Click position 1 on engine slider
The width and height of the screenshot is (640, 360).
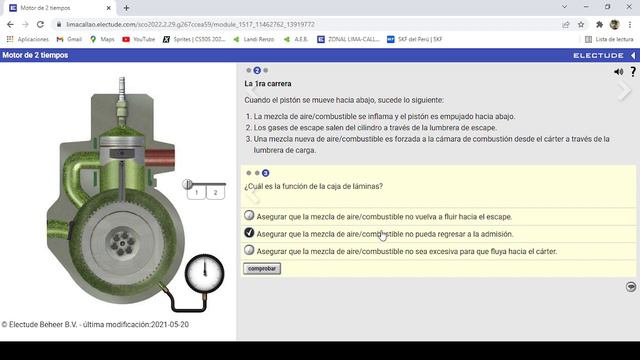click(x=196, y=192)
